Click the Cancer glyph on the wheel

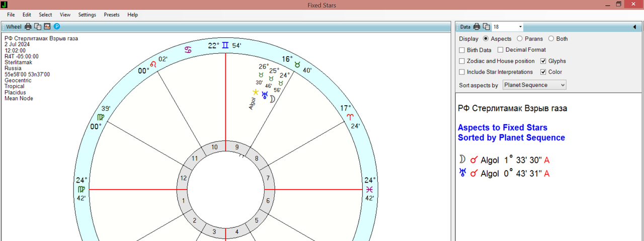pos(187,50)
